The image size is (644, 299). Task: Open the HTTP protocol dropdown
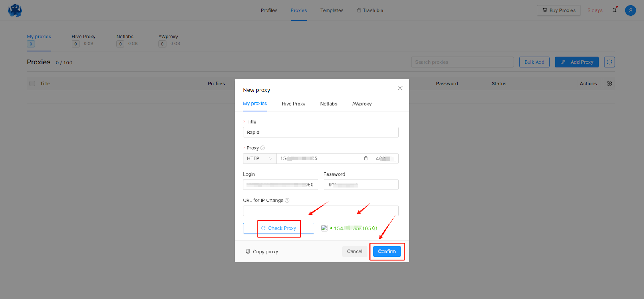(259, 158)
